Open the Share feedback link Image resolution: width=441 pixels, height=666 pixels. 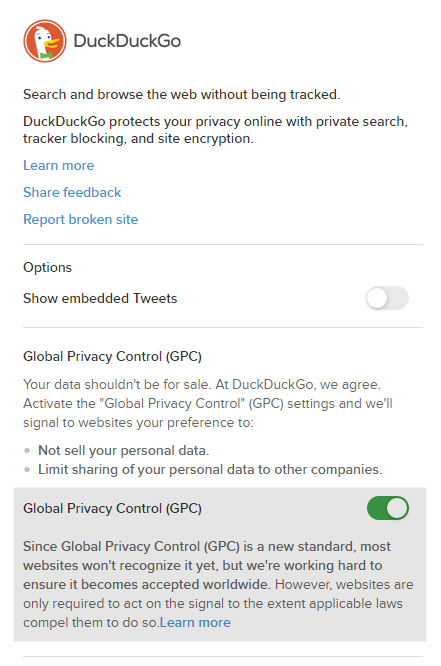72,192
